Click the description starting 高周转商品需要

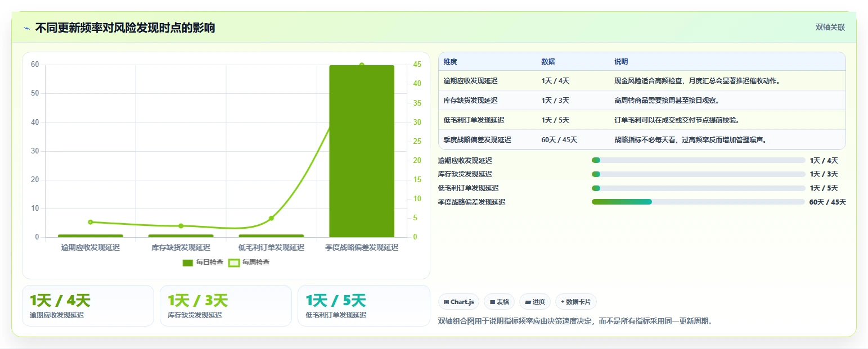(x=667, y=101)
